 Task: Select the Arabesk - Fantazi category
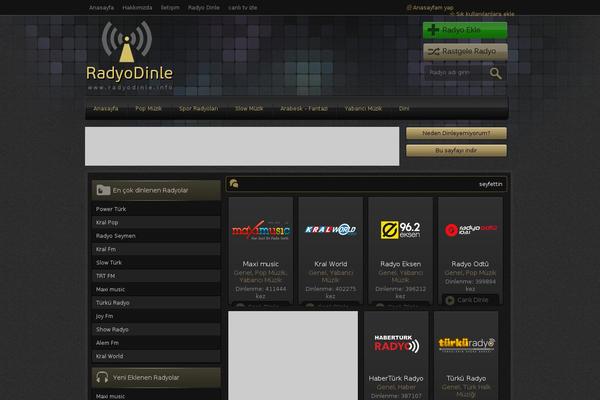click(x=304, y=109)
